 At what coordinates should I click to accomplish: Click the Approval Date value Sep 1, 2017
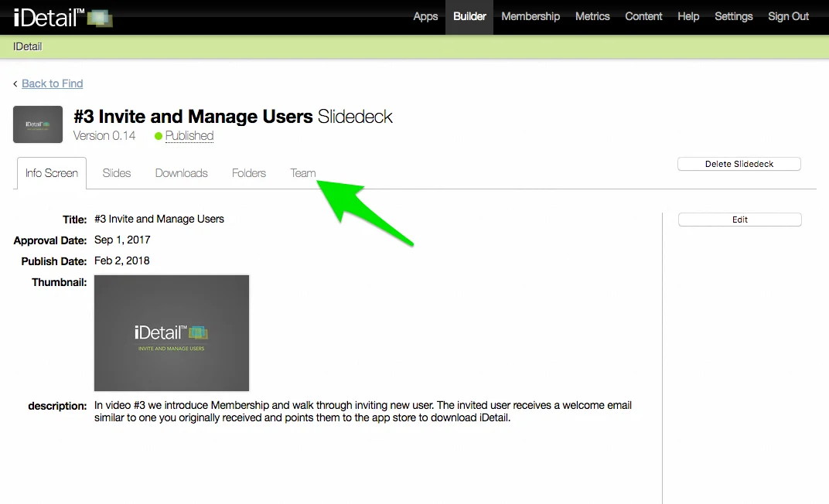[122, 240]
